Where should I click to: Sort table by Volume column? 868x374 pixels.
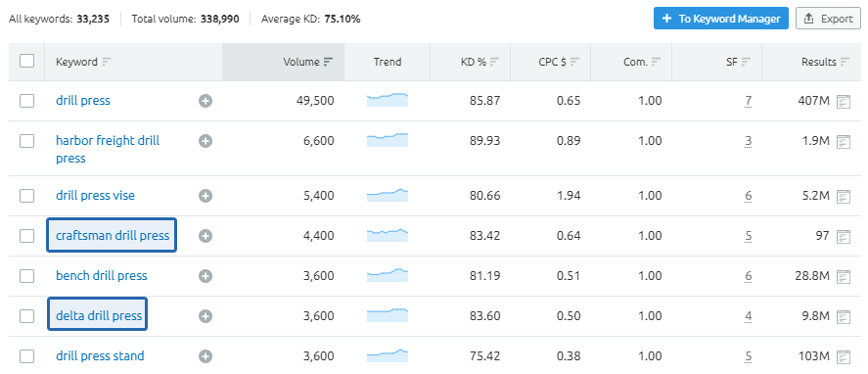[308, 62]
